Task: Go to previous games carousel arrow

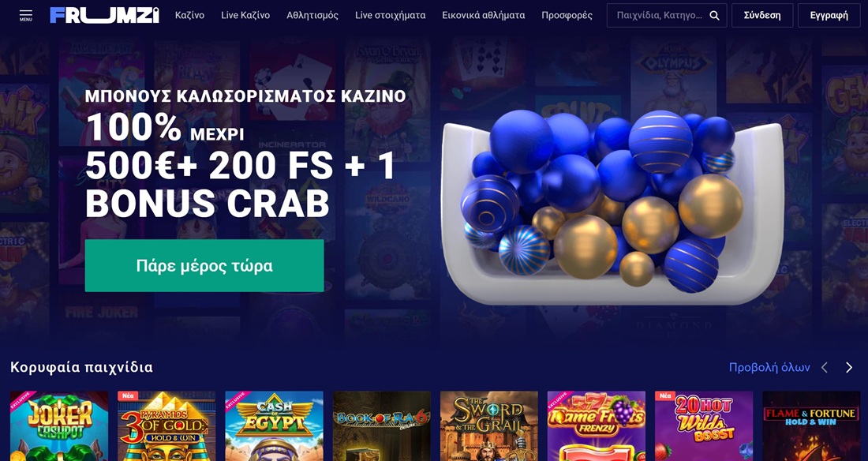Action: click(x=825, y=367)
